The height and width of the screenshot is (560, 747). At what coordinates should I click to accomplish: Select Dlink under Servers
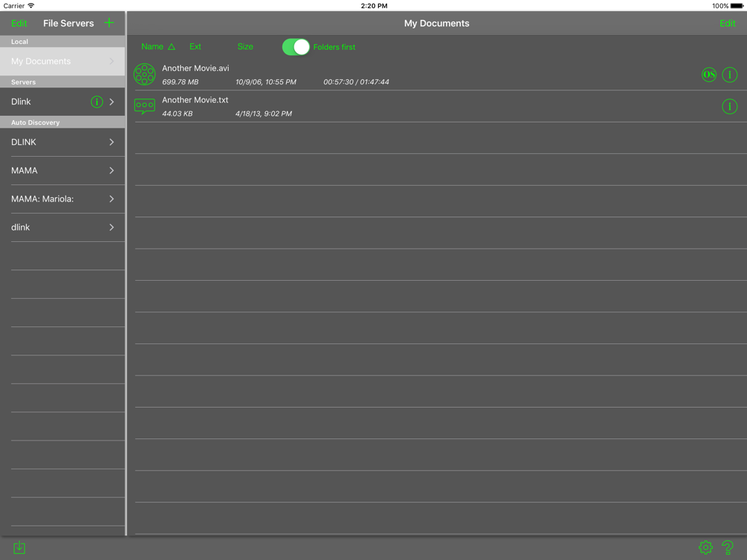(63, 102)
